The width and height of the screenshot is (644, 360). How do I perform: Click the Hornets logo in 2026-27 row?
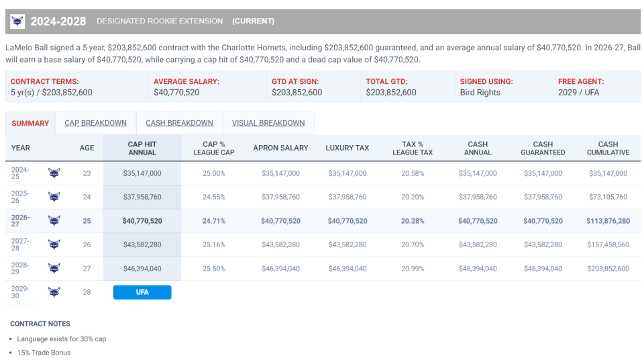click(54, 220)
